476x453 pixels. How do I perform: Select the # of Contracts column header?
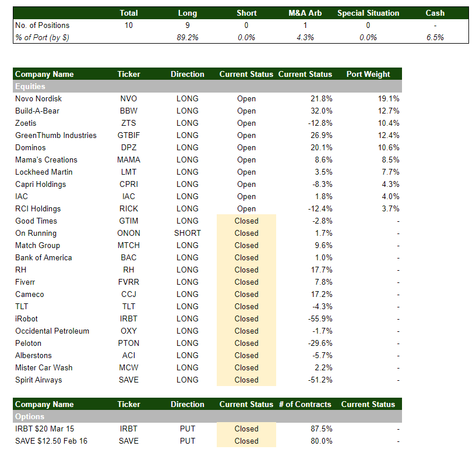305,404
